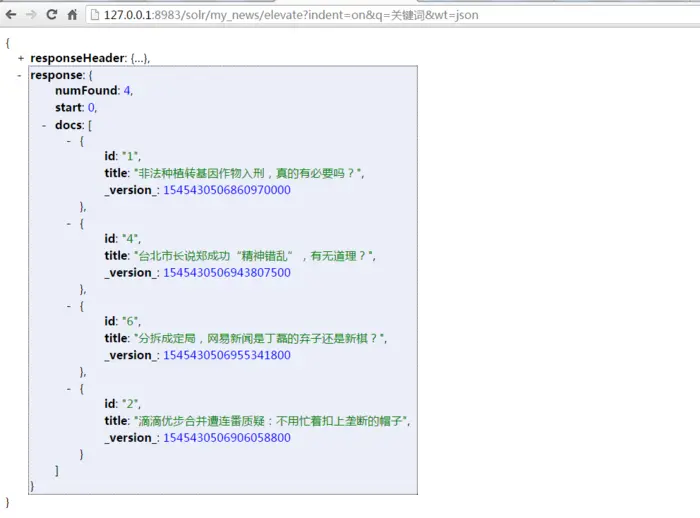Image resolution: width=700 pixels, height=518 pixels.
Task: Click the id value "2"
Action: (x=130, y=404)
